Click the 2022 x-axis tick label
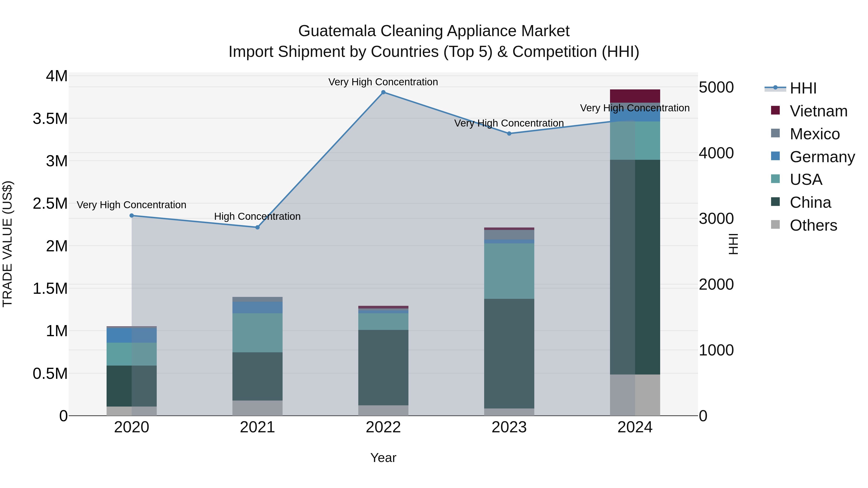868x488 pixels. 383,427
